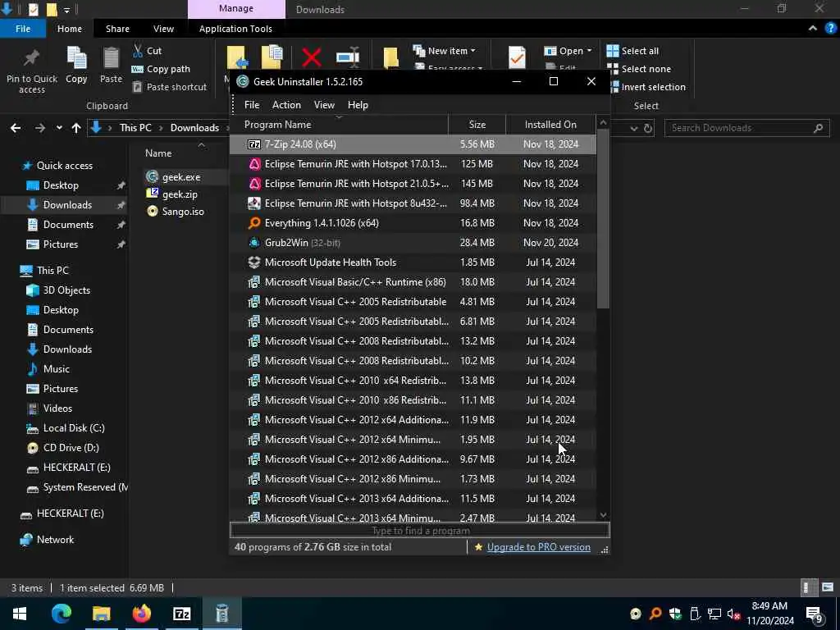Click the Explorer help question mark
The image size is (840, 630).
[830, 29]
